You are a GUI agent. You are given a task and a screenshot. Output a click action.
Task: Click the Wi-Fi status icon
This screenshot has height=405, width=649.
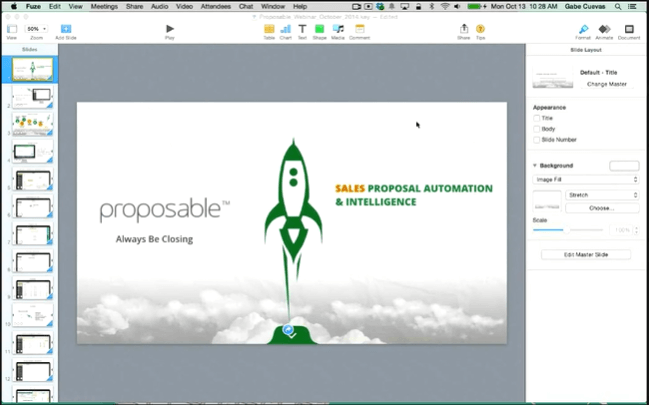[x=445, y=7]
